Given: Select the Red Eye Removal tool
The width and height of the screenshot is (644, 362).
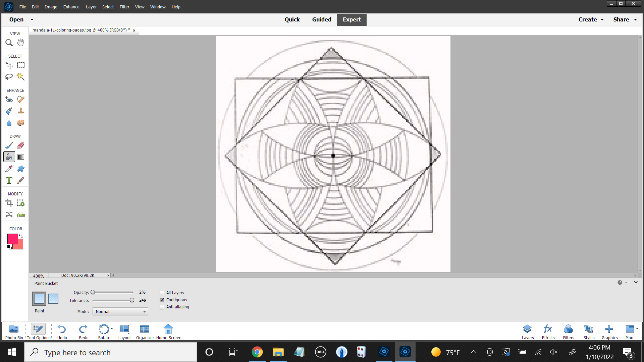Looking at the screenshot, I should pyautogui.click(x=9, y=100).
